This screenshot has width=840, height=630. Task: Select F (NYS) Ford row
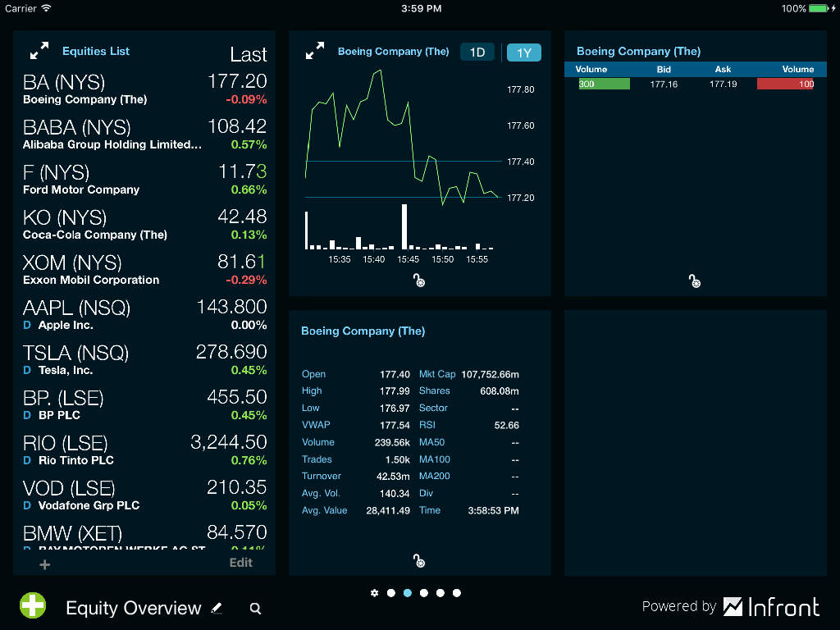144,180
